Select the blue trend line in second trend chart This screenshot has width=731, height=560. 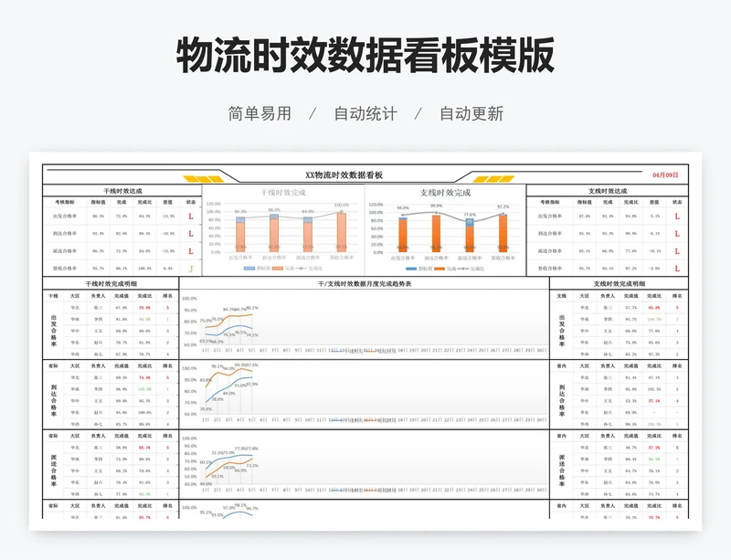[228, 389]
